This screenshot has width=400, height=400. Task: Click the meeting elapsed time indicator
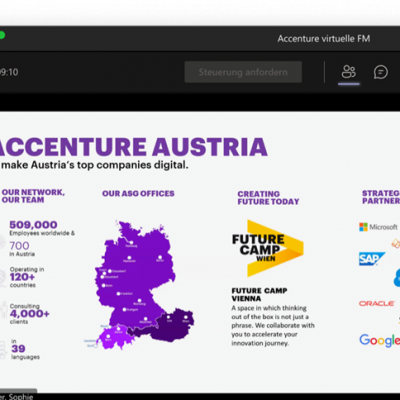tap(9, 72)
